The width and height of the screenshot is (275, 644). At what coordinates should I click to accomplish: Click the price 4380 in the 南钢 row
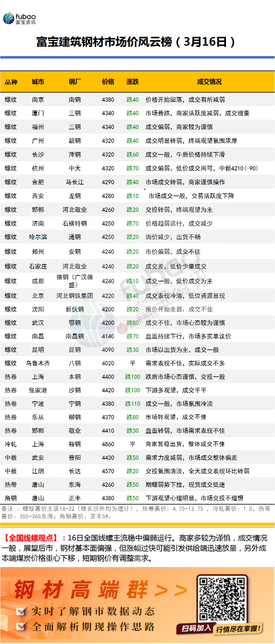point(108,100)
